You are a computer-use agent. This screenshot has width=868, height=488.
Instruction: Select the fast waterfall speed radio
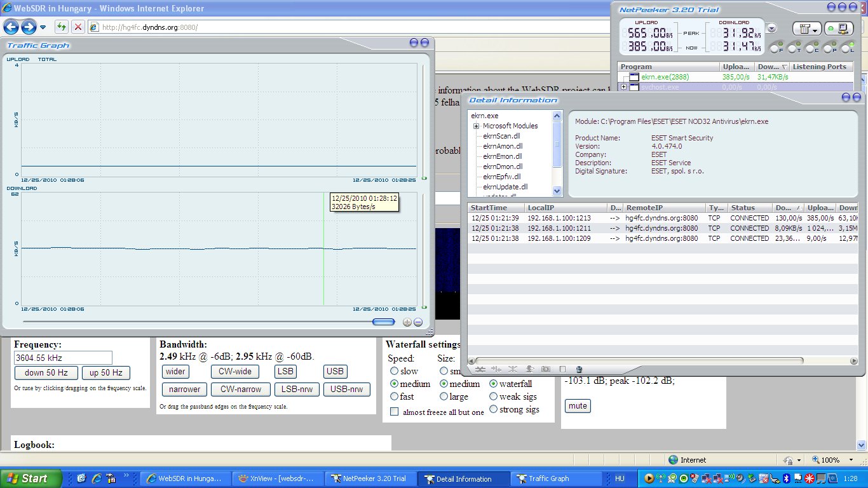coord(394,396)
